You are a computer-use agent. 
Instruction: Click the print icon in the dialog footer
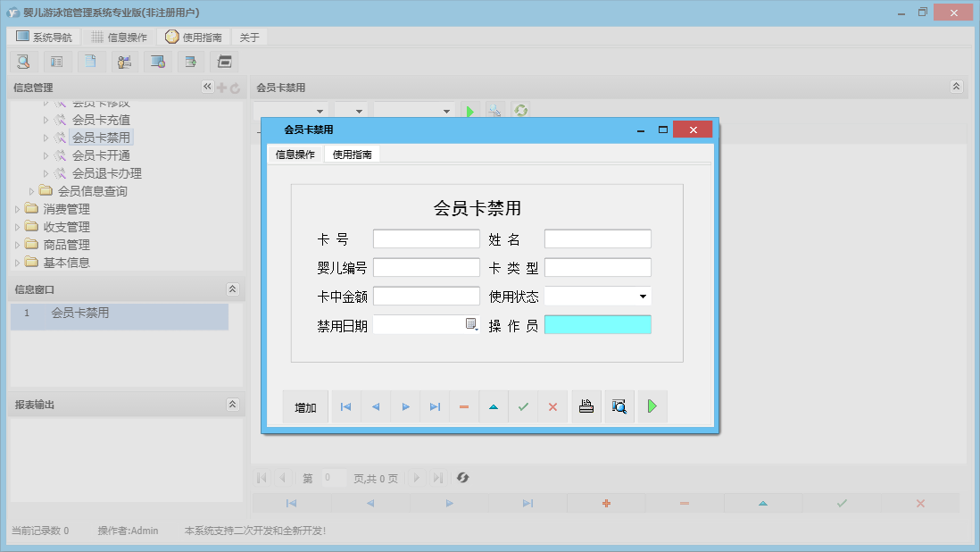pyautogui.click(x=586, y=406)
